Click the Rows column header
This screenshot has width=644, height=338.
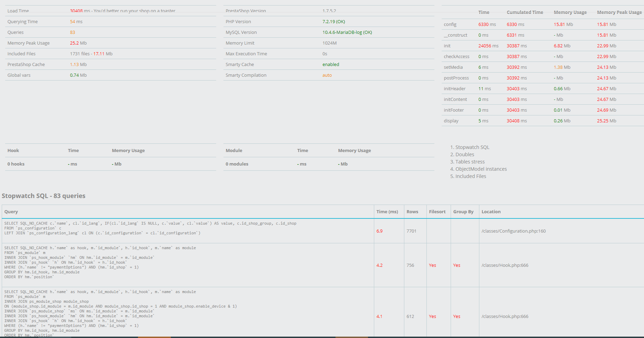(x=412, y=212)
